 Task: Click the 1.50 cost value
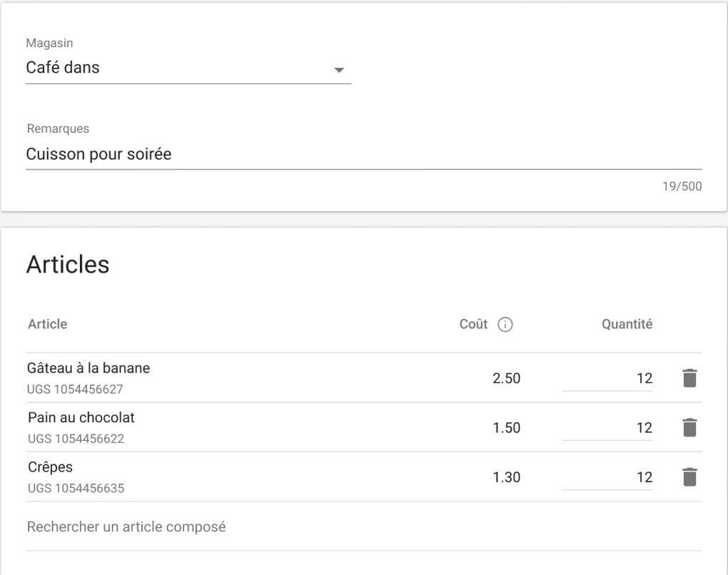507,428
